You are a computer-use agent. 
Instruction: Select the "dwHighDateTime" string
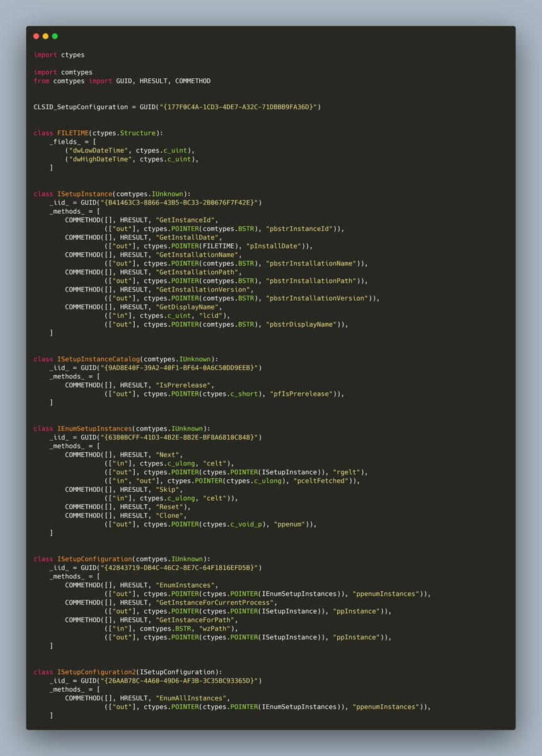click(101, 159)
